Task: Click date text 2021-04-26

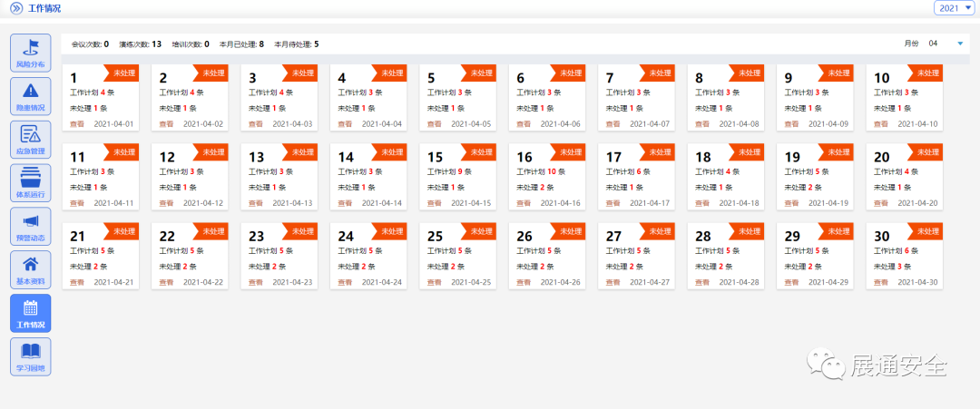Action: point(560,282)
